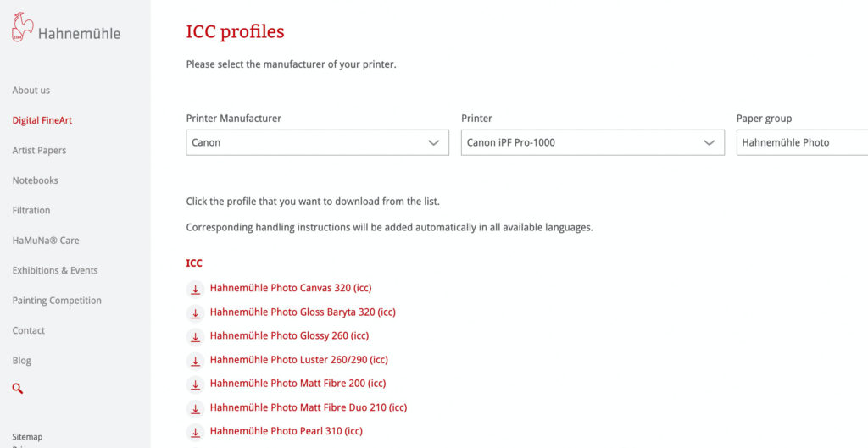Click download icon for Photo Matt Fibre Duo 210

coord(195,408)
